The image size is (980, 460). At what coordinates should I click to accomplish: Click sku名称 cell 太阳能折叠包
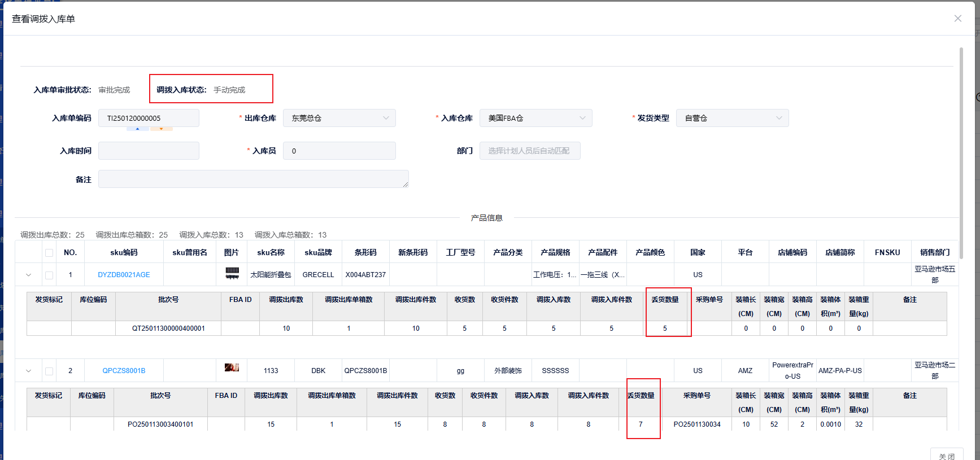tap(271, 275)
